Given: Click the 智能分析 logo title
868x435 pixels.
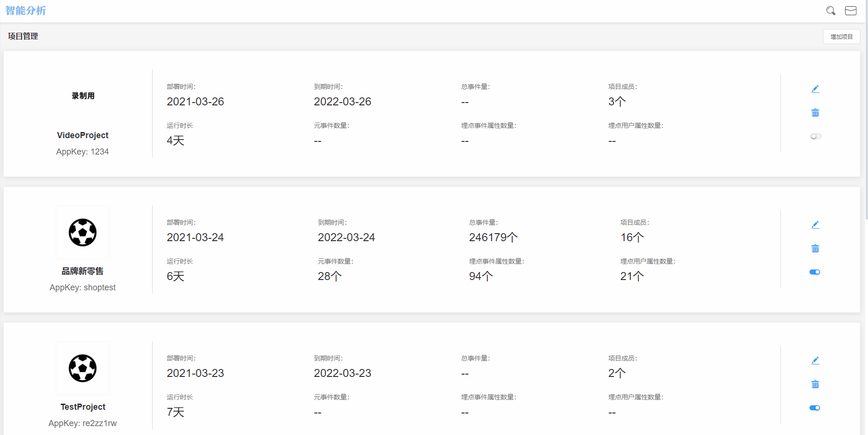Looking at the screenshot, I should tap(26, 11).
